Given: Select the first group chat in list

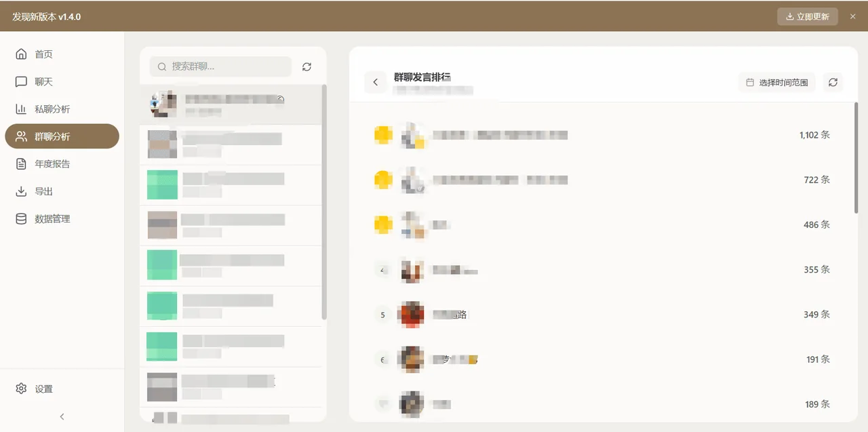Looking at the screenshot, I should (231, 104).
